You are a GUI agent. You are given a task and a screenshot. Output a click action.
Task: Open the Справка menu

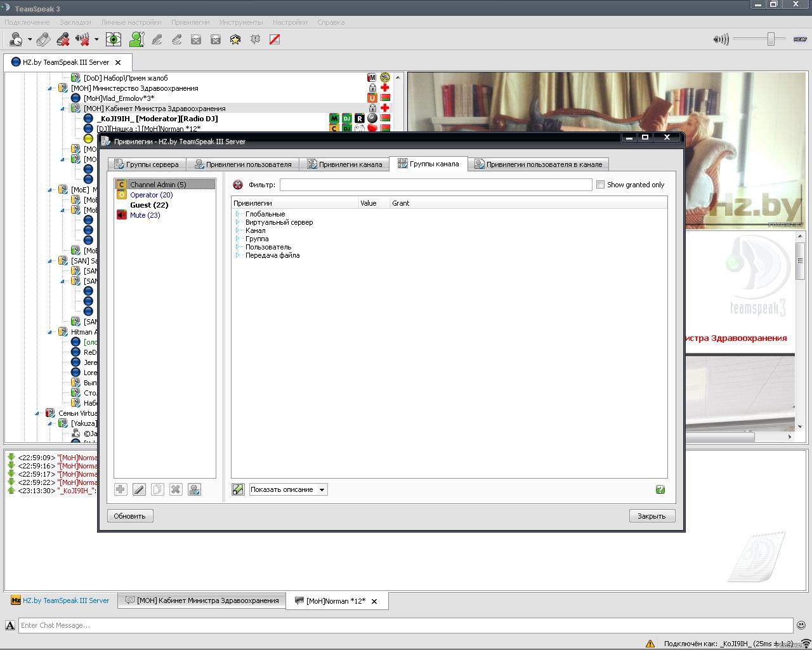pyautogui.click(x=331, y=22)
